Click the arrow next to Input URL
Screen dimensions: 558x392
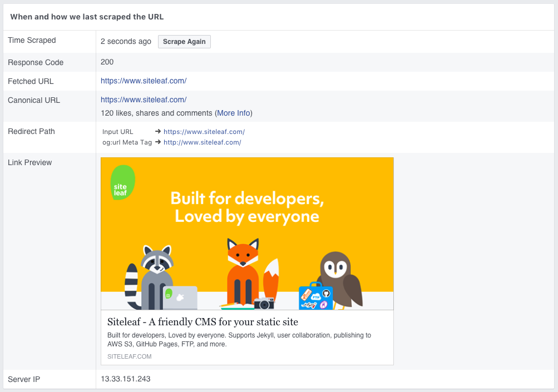point(157,132)
